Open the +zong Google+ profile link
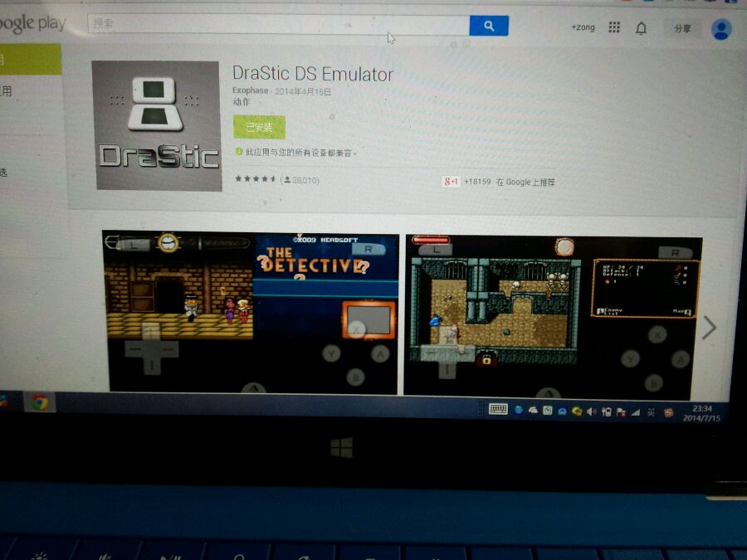747x560 pixels. coord(583,27)
